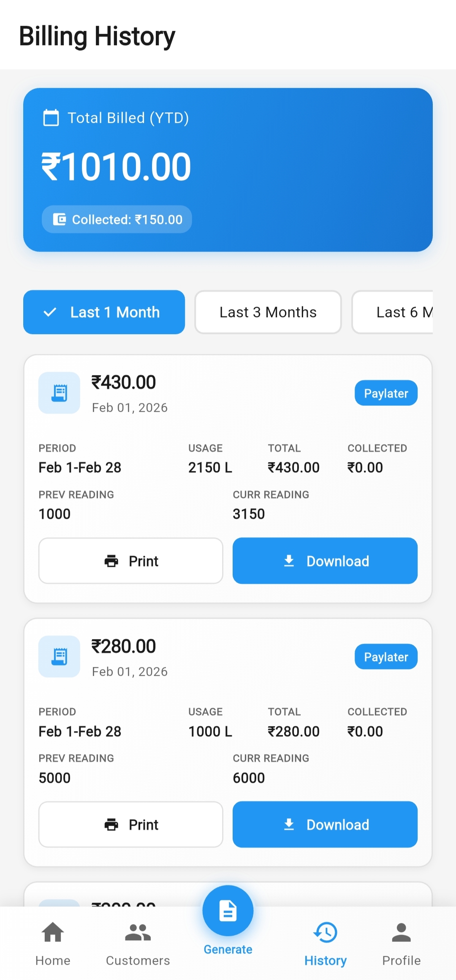Tap the Paylater badge on ₹280.00 bill

click(386, 657)
